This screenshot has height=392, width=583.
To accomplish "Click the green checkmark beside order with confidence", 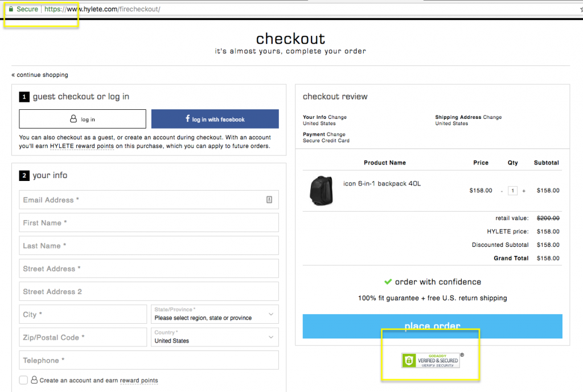I will click(x=388, y=282).
